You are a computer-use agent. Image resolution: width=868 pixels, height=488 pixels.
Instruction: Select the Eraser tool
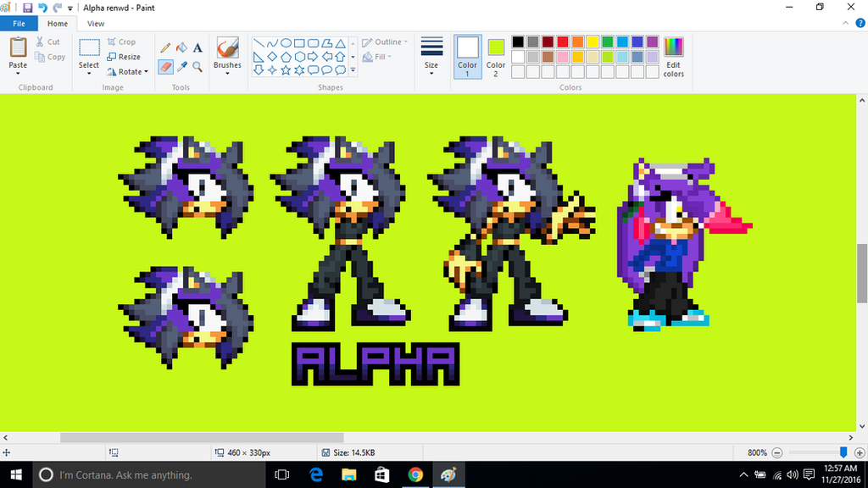click(165, 67)
